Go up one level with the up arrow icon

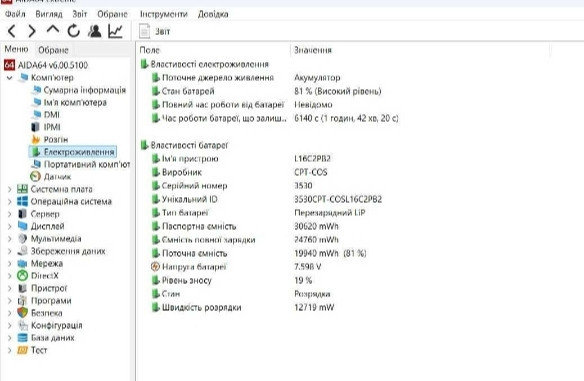click(53, 30)
